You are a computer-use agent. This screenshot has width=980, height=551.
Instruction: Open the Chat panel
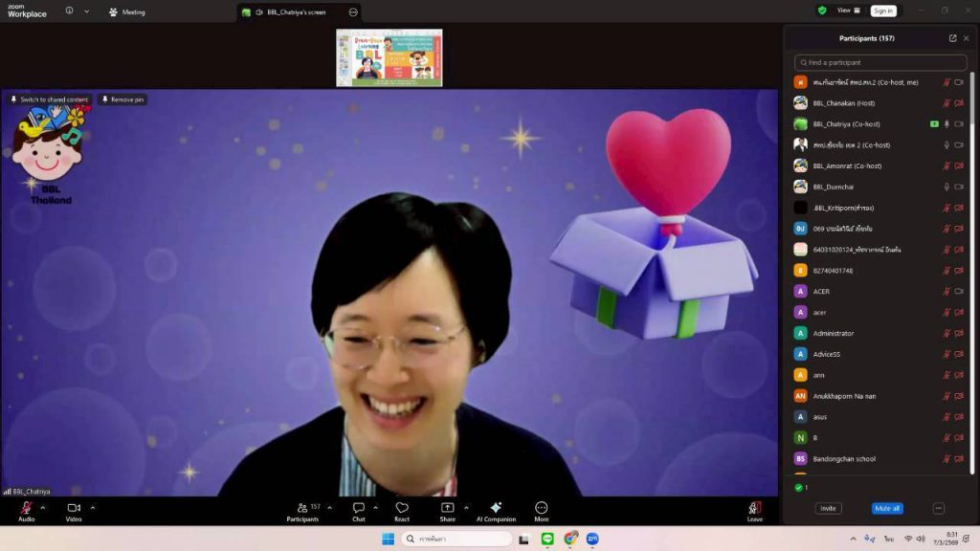point(358,508)
